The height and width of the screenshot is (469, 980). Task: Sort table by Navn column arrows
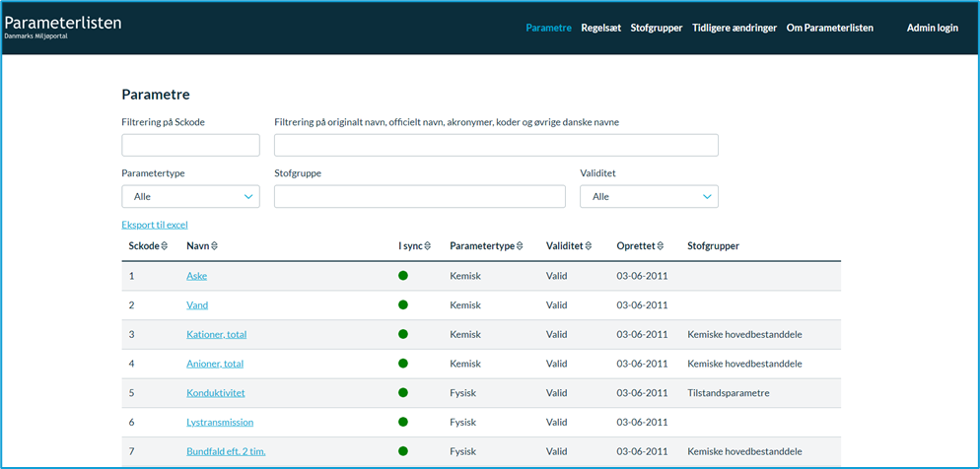(x=214, y=246)
